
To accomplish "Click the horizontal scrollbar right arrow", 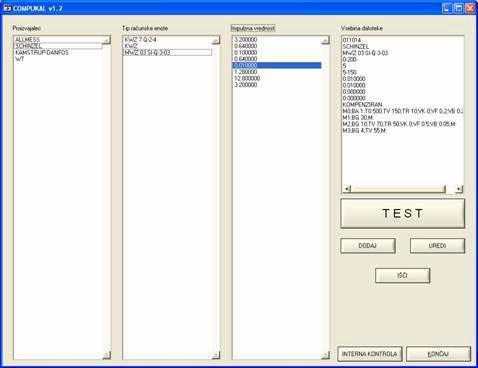I will (459, 189).
